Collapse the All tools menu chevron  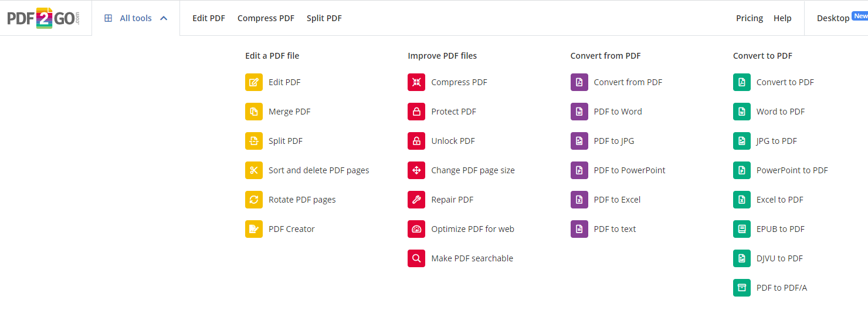point(164,18)
